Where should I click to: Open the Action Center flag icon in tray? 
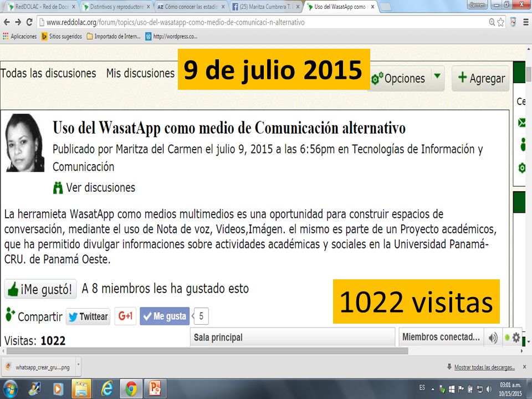point(461,389)
